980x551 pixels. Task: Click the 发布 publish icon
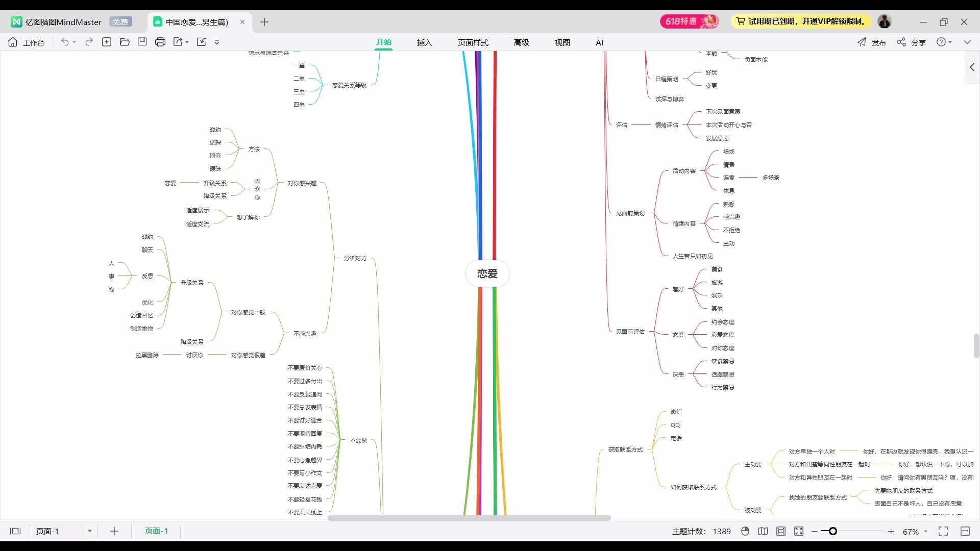[862, 42]
